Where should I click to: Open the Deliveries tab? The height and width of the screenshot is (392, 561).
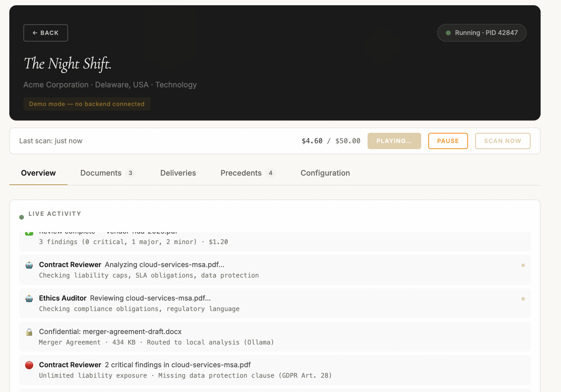(x=178, y=173)
